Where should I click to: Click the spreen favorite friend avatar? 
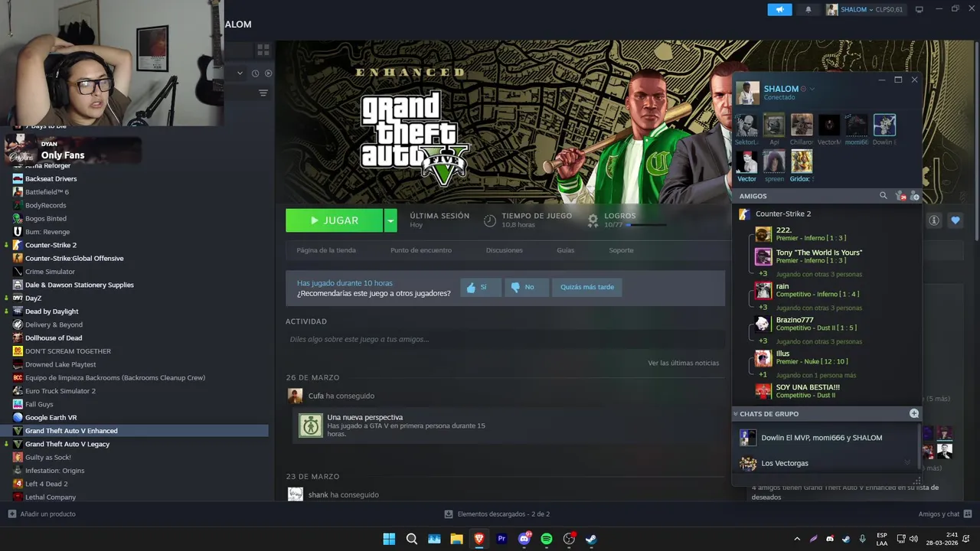[x=774, y=161]
